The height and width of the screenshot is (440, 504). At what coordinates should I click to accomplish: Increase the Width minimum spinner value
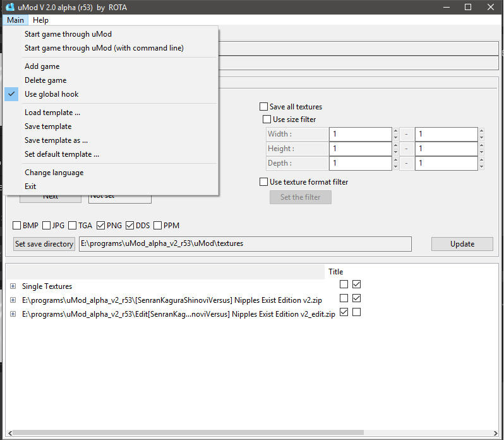click(x=395, y=131)
